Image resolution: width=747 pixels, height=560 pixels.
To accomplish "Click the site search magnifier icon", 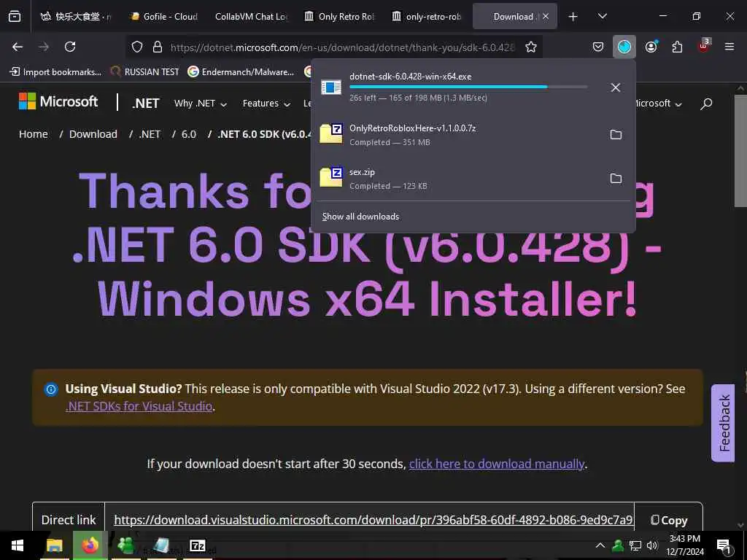I will tap(706, 104).
